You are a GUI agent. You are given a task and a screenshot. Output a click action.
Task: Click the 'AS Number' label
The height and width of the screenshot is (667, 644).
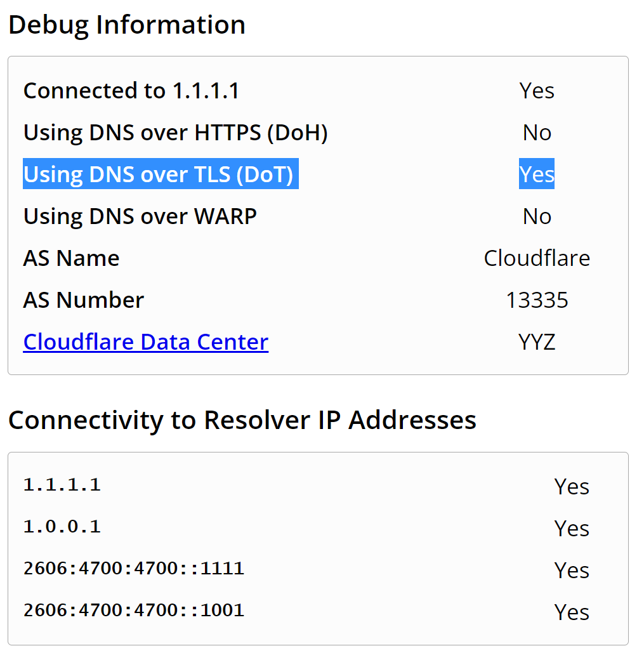point(83,300)
